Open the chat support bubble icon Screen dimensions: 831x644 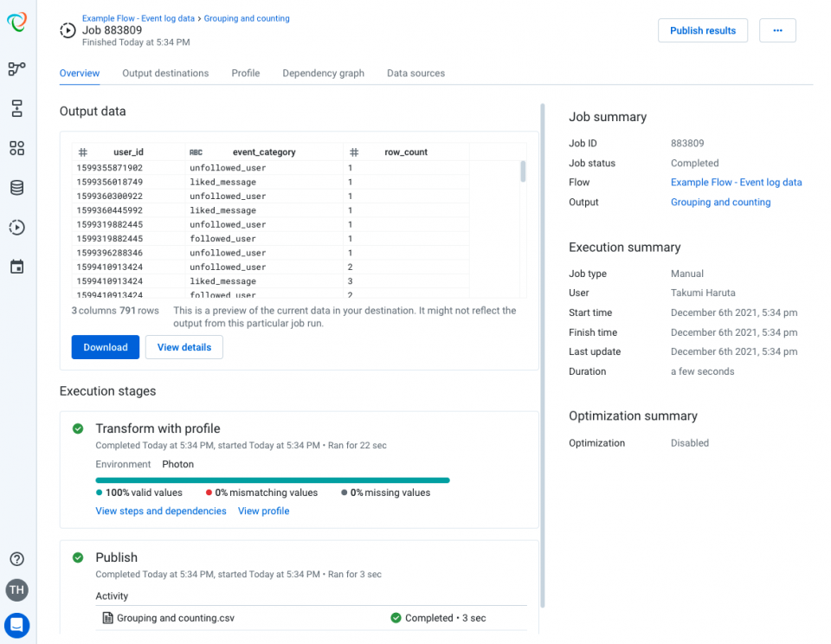17,624
